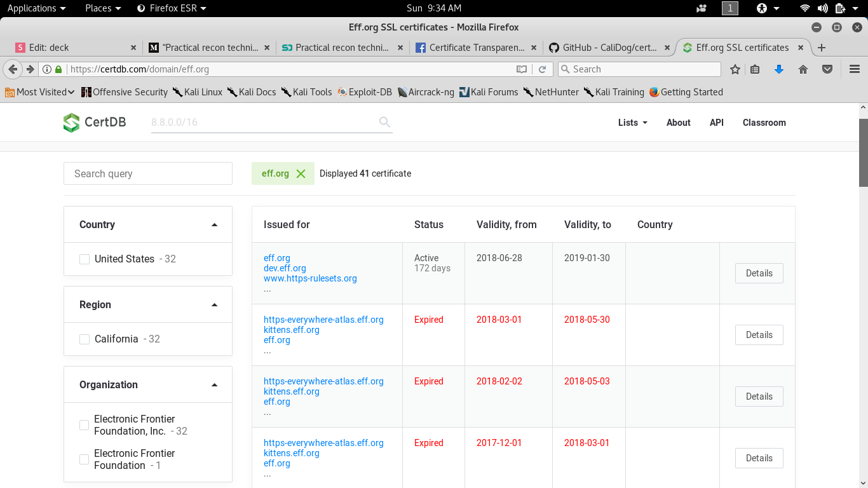This screenshot has width=868, height=488.
Task: Click the Pocket icon in toolbar
Action: [x=827, y=69]
